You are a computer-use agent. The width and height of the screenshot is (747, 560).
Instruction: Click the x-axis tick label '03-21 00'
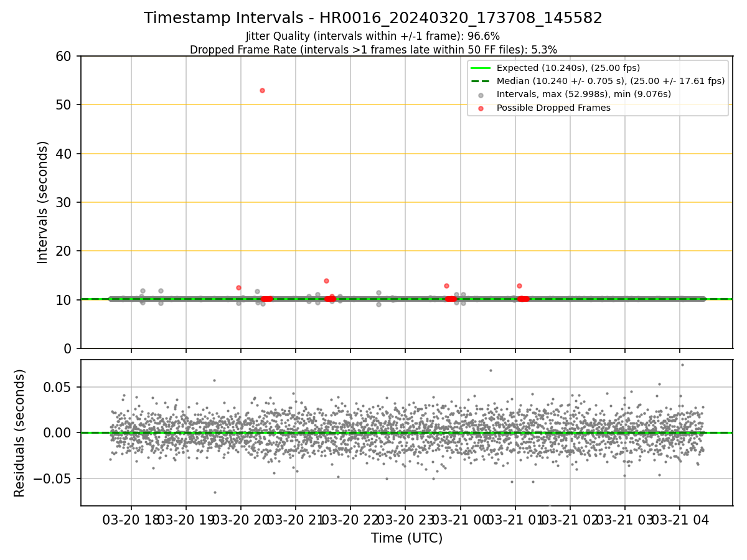460,520
